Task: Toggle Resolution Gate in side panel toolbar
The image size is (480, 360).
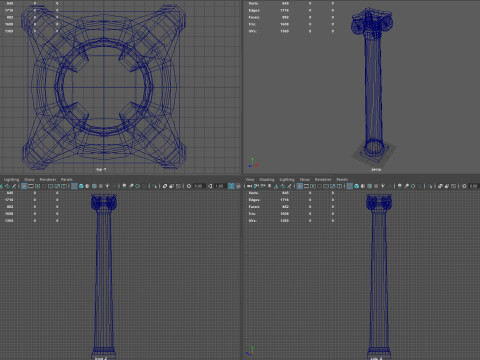Action: tap(313, 186)
